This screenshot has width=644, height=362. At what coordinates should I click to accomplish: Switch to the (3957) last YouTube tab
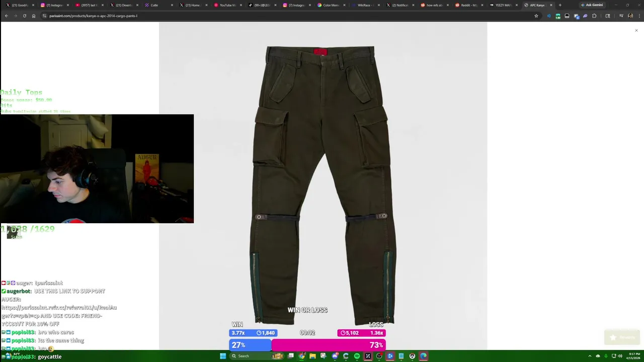click(x=90, y=5)
